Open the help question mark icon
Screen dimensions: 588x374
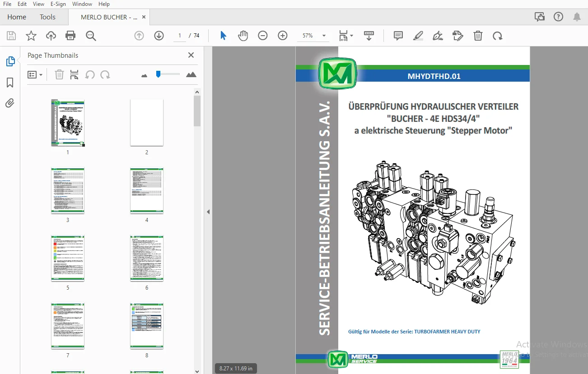click(558, 17)
